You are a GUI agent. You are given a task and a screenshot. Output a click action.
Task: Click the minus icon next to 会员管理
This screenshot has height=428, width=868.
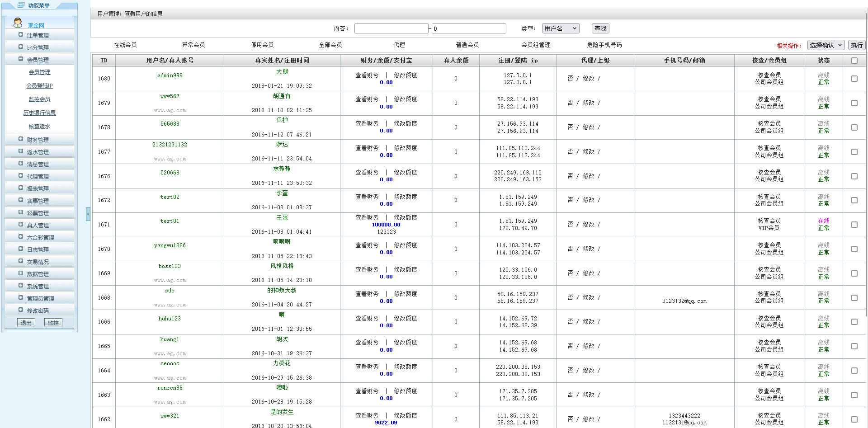click(x=21, y=59)
